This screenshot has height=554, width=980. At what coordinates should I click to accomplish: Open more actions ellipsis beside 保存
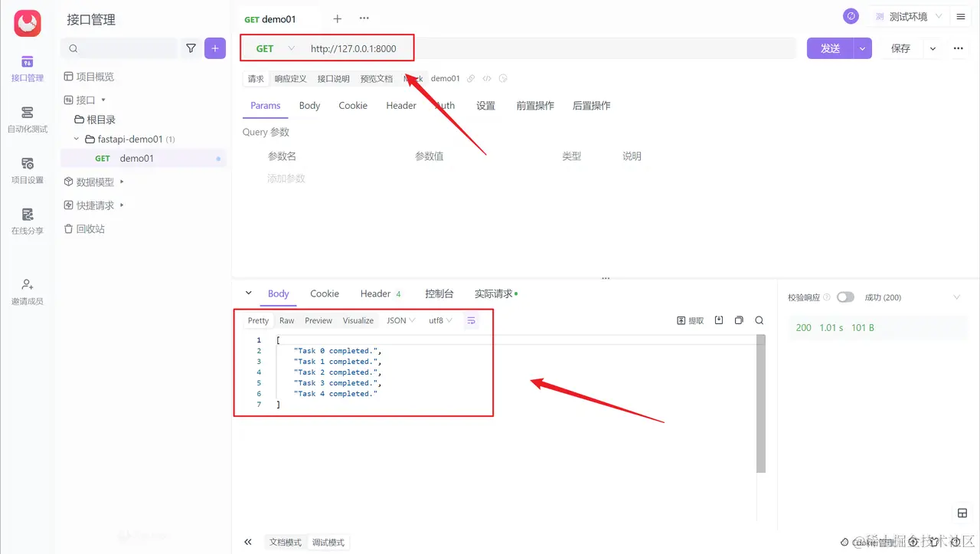pyautogui.click(x=958, y=48)
